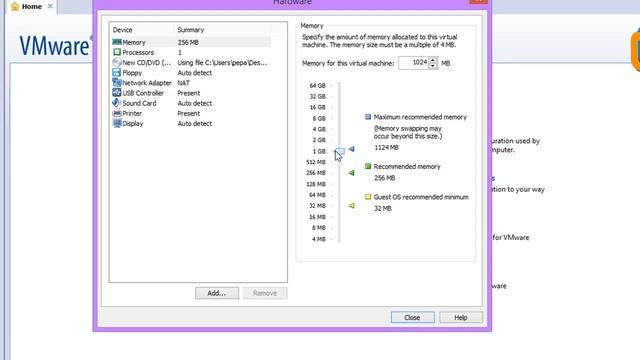The height and width of the screenshot is (360, 640).
Task: Click the Help button
Action: 461,318
